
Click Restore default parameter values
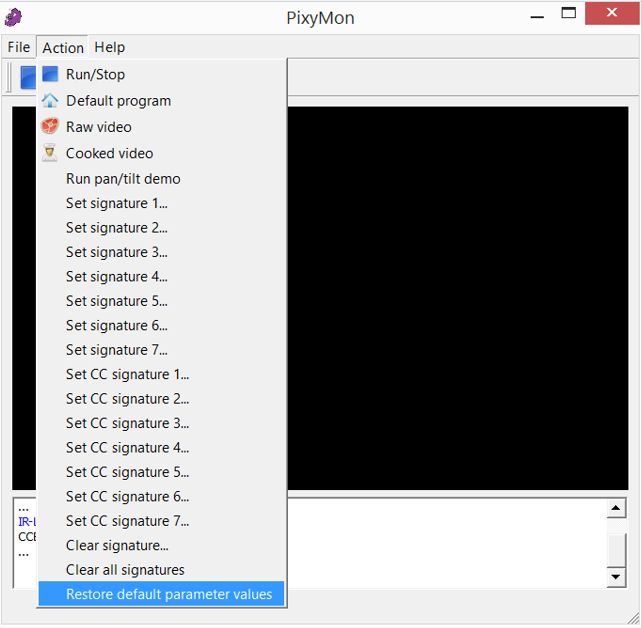coord(161,594)
